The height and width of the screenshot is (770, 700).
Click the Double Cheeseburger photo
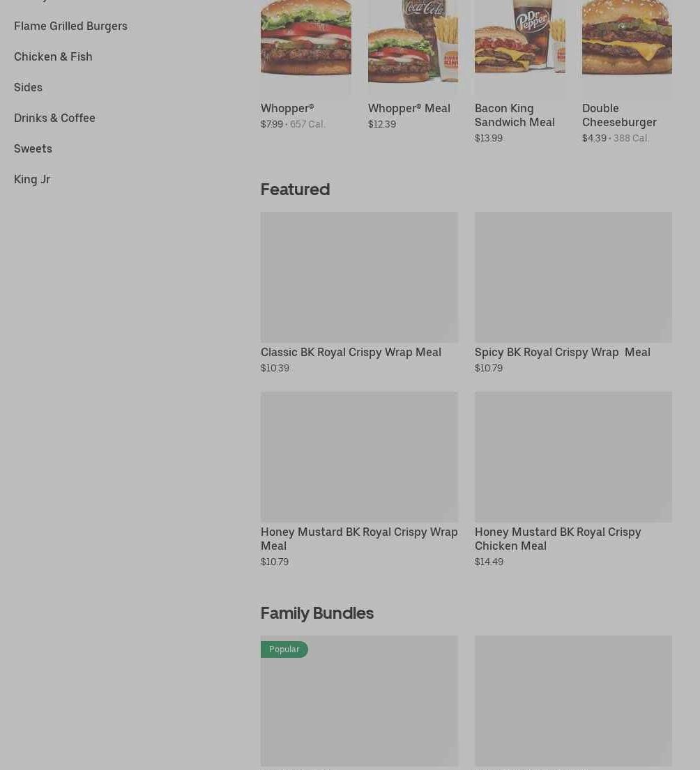click(x=627, y=47)
